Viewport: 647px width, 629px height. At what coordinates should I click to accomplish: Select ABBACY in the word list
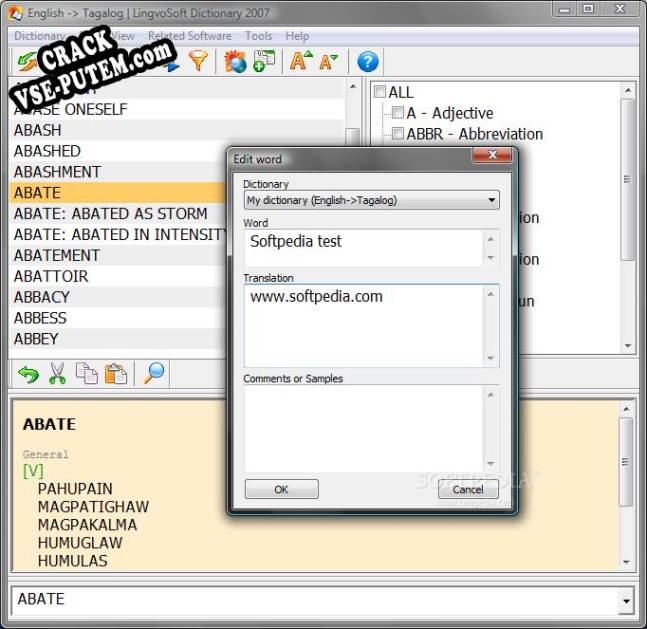tap(118, 297)
